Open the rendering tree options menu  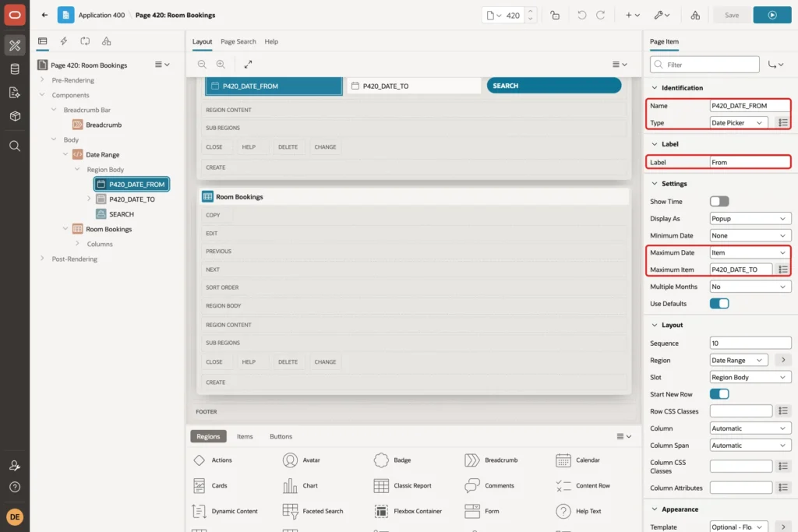click(162, 65)
